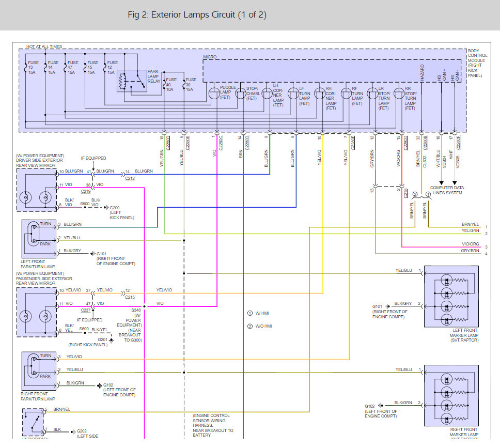Click the Right Front Marker Lamp LED block
Image resolution: width=500 pixels, height=448 pixels.
pyautogui.click(x=450, y=395)
